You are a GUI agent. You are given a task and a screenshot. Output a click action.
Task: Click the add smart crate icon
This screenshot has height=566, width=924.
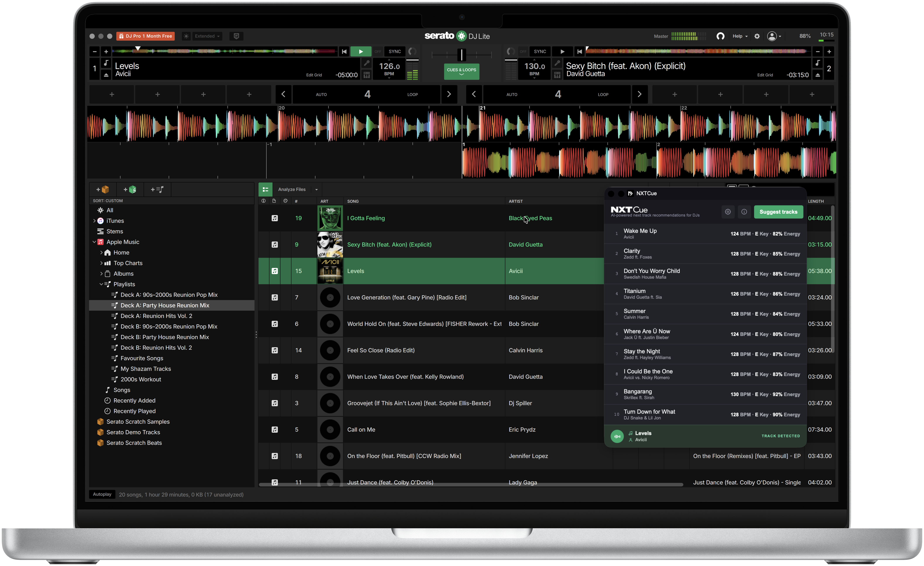click(130, 189)
